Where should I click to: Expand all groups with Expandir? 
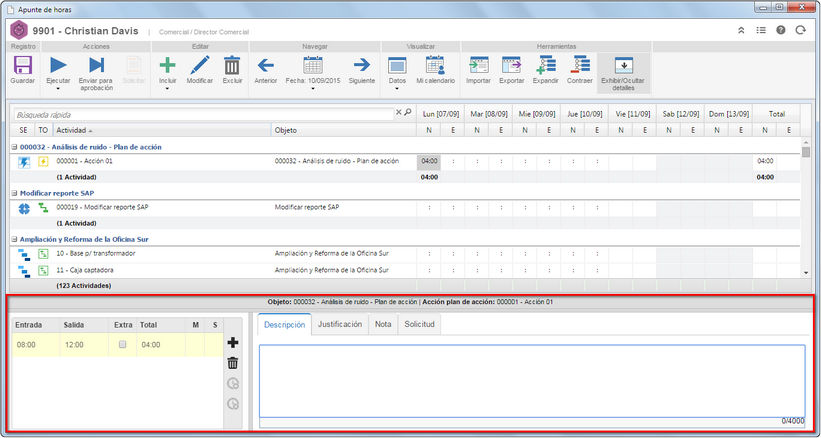[546, 70]
